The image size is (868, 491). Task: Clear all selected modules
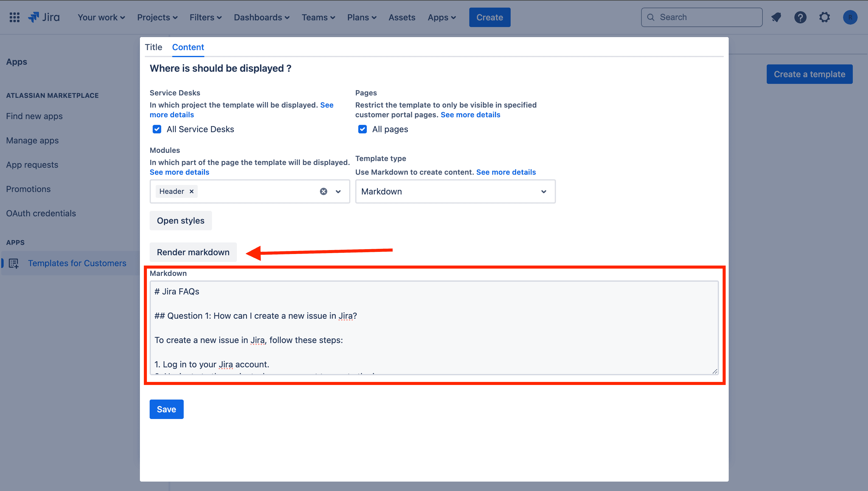click(x=323, y=191)
